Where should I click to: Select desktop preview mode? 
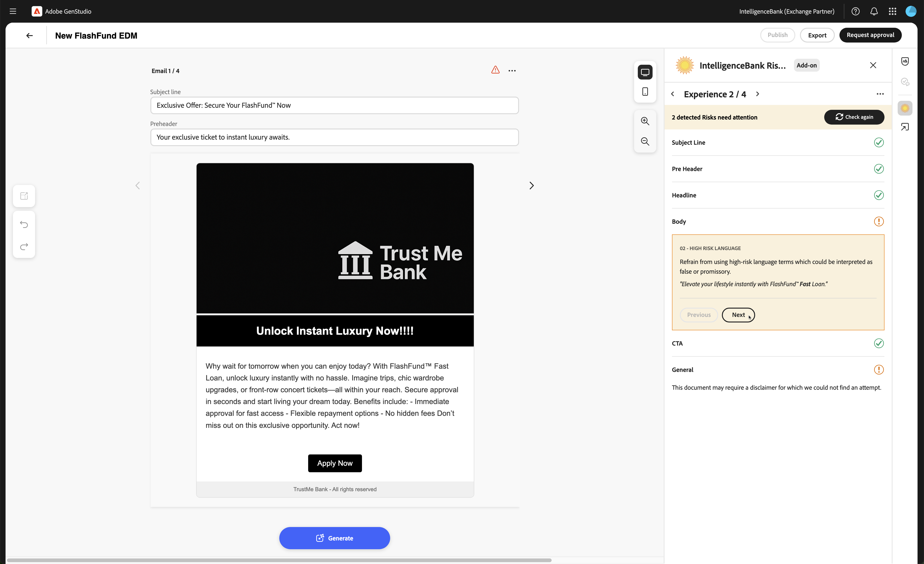pos(645,72)
